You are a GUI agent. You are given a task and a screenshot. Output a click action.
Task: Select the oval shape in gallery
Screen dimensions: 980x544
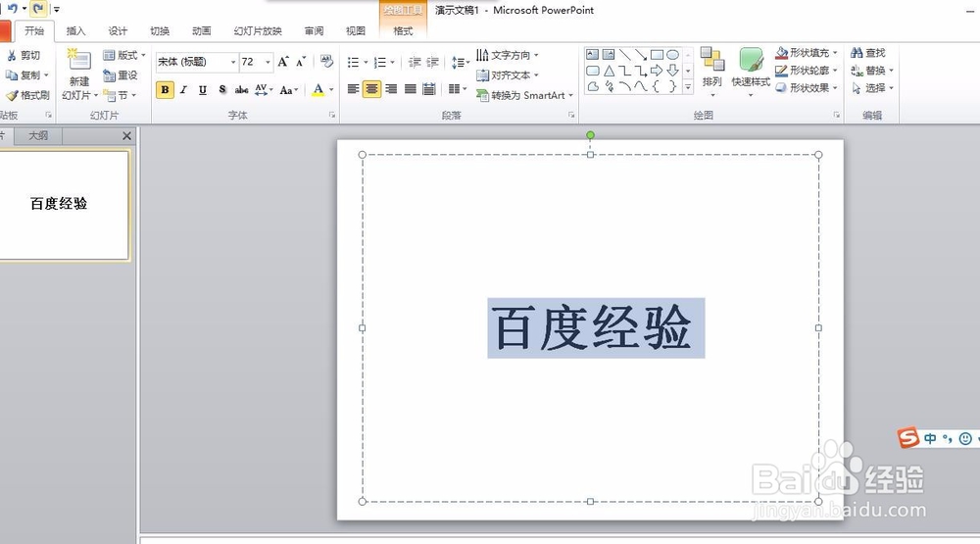click(672, 55)
